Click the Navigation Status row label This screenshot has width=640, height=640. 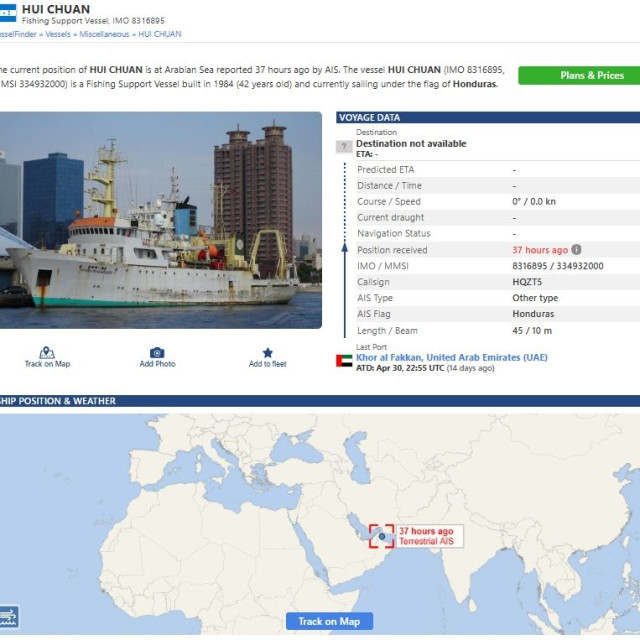[x=393, y=233]
